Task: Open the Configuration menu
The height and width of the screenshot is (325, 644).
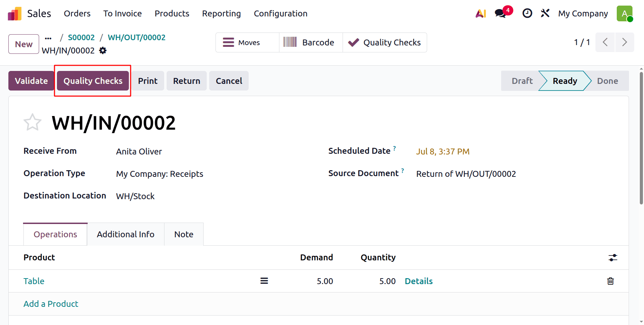Action: (280, 14)
